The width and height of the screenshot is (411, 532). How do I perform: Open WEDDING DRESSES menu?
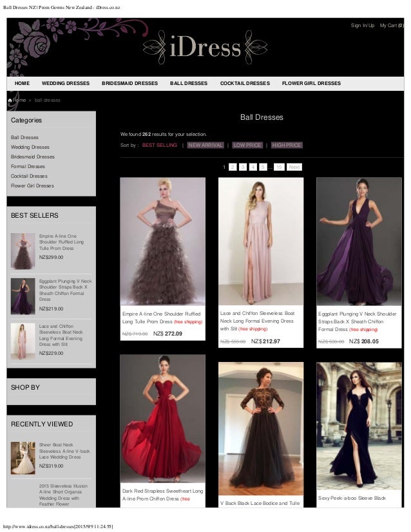coord(66,83)
